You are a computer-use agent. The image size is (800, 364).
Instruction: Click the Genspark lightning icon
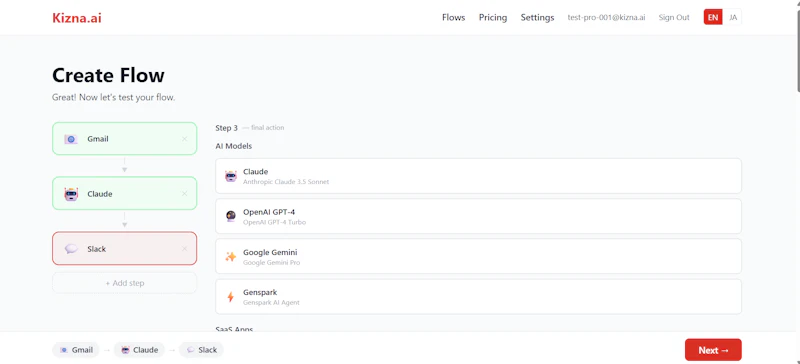(231, 297)
